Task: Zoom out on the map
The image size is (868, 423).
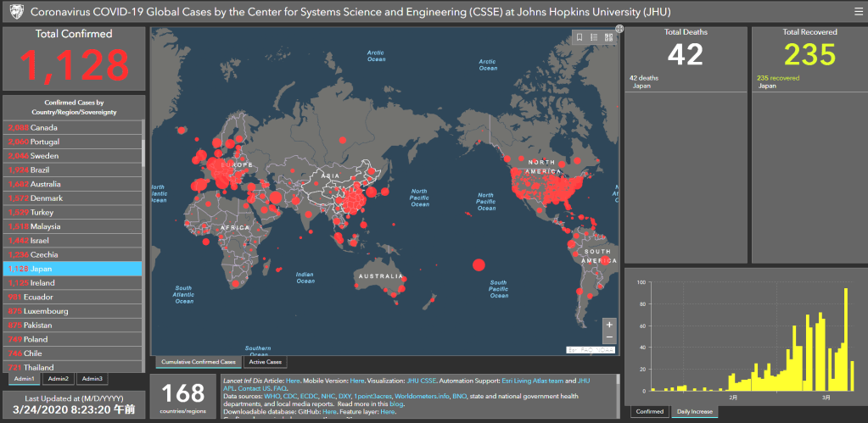Action: pyautogui.click(x=609, y=337)
